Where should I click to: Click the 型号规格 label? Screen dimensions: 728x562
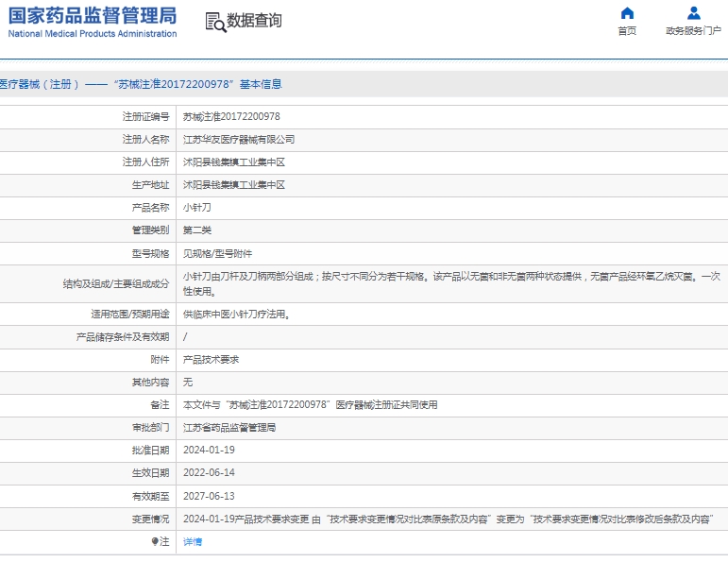click(x=150, y=253)
